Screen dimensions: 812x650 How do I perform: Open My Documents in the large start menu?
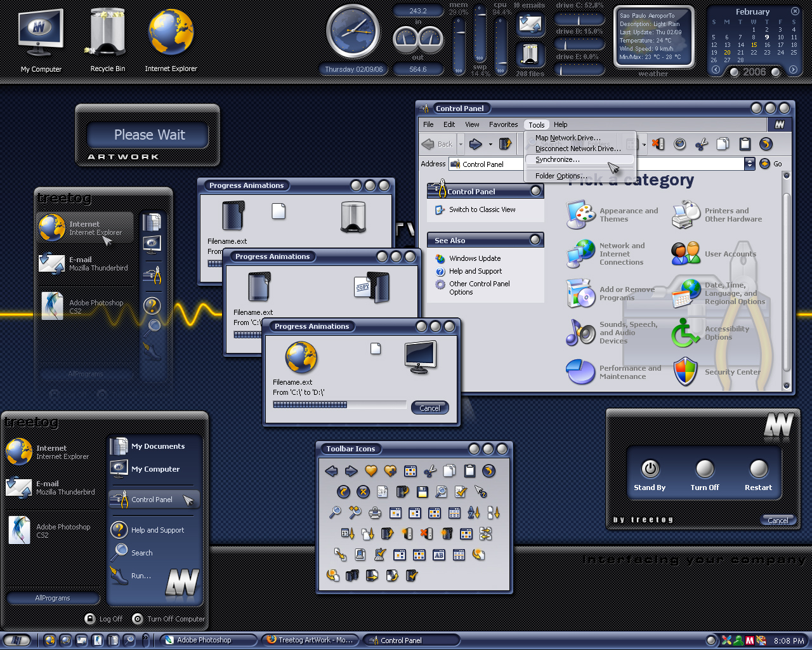tap(148, 446)
